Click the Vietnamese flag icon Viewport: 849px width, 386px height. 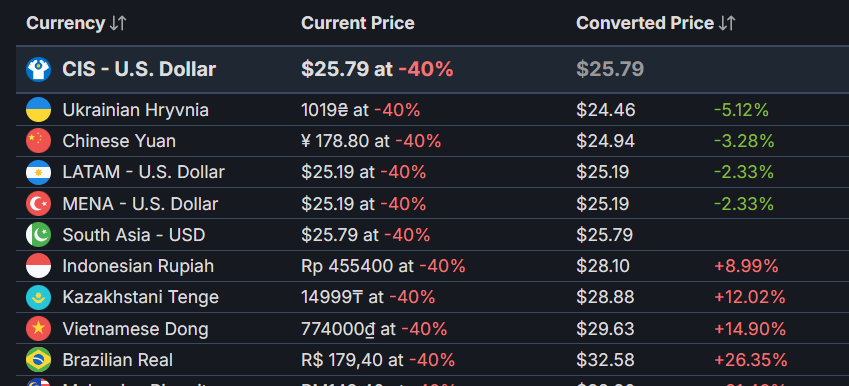click(x=38, y=329)
